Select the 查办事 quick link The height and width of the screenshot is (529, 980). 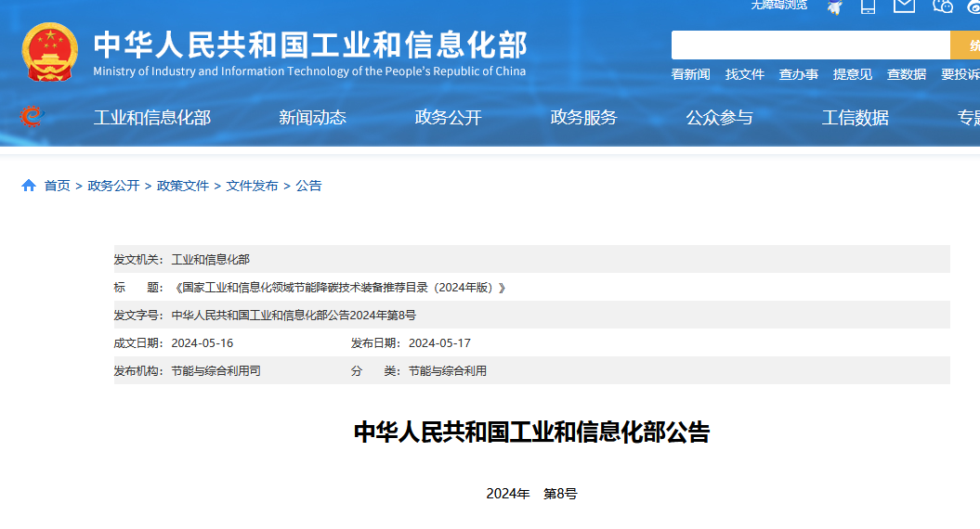(x=799, y=74)
